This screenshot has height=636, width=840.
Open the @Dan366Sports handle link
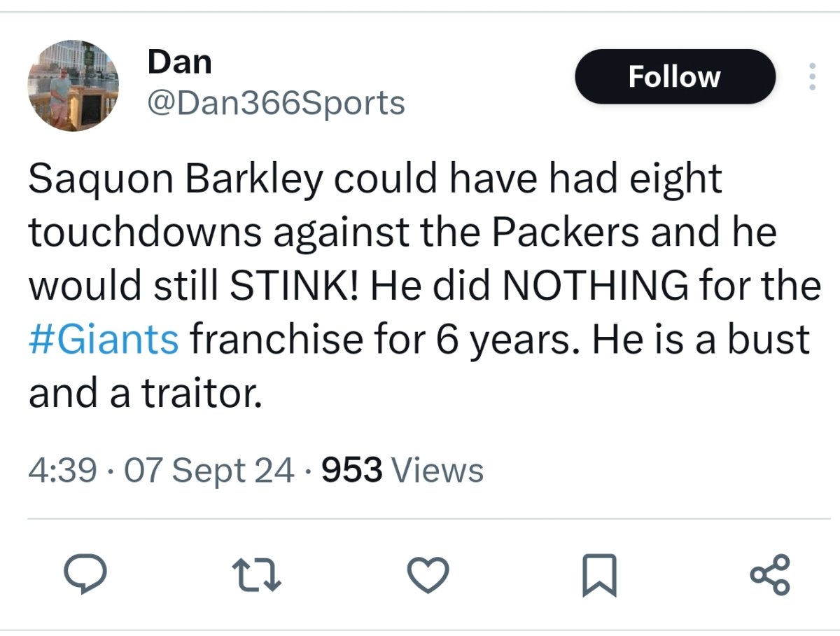coord(276,104)
